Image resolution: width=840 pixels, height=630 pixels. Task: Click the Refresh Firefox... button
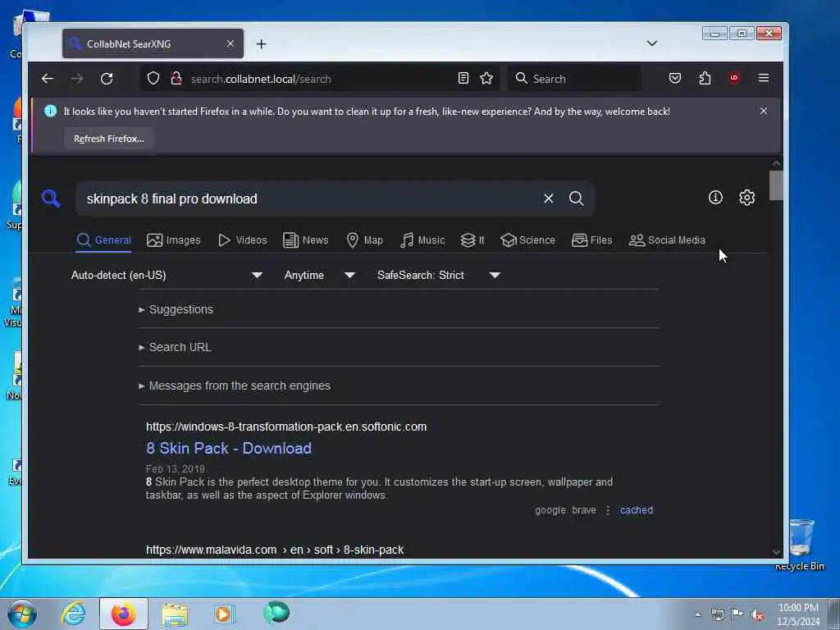109,139
